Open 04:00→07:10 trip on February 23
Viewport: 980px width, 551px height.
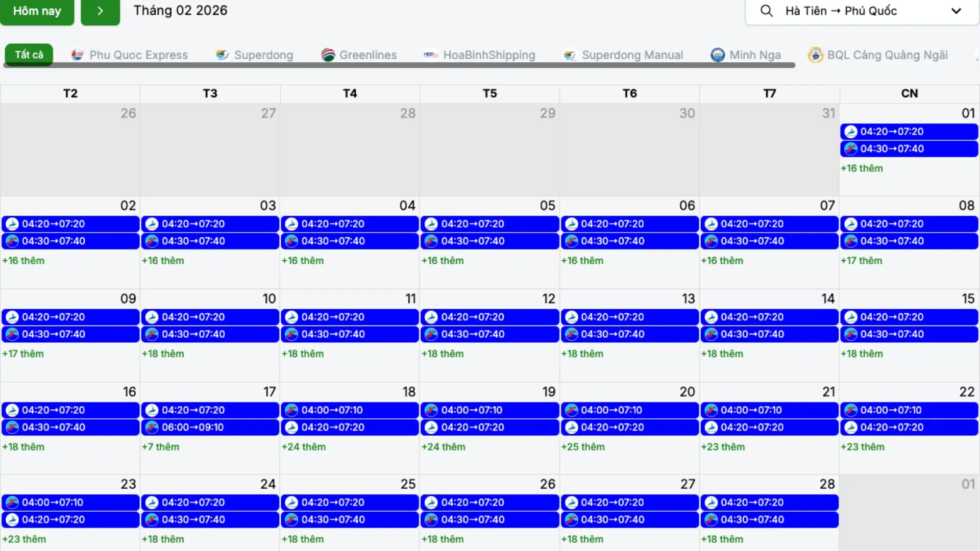[70, 503]
